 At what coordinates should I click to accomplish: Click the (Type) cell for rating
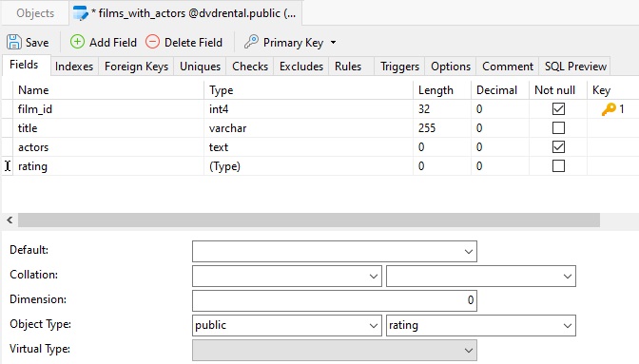point(308,166)
